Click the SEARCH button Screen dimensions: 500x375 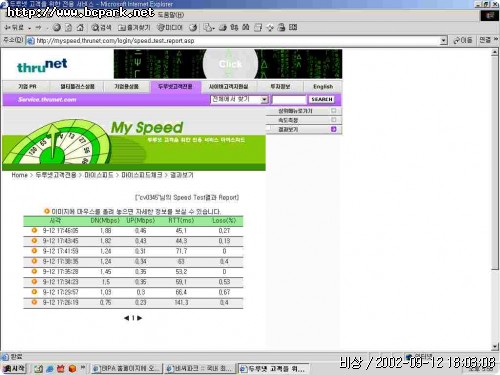[322, 99]
